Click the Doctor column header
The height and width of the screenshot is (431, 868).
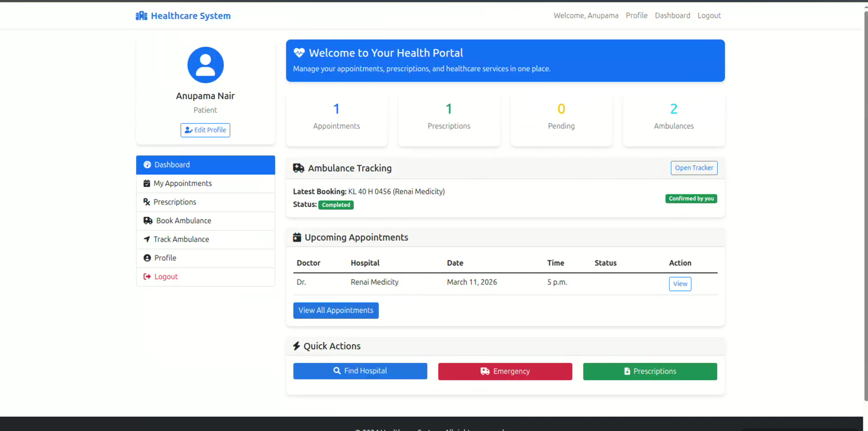[x=308, y=263]
